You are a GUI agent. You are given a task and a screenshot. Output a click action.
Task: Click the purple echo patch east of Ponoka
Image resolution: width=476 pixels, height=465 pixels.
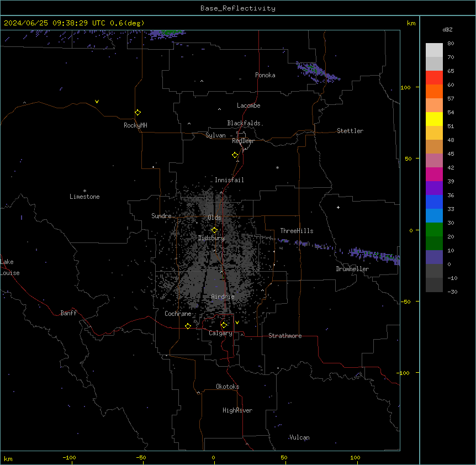[x=318, y=73]
